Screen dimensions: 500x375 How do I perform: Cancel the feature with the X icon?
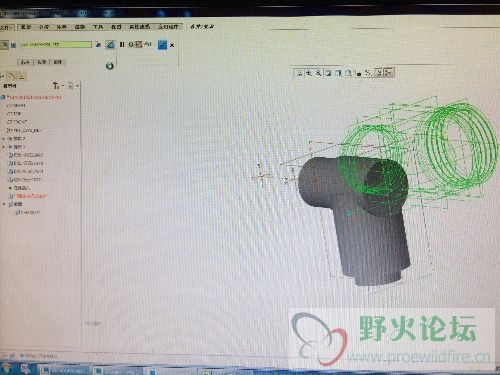coord(172,45)
